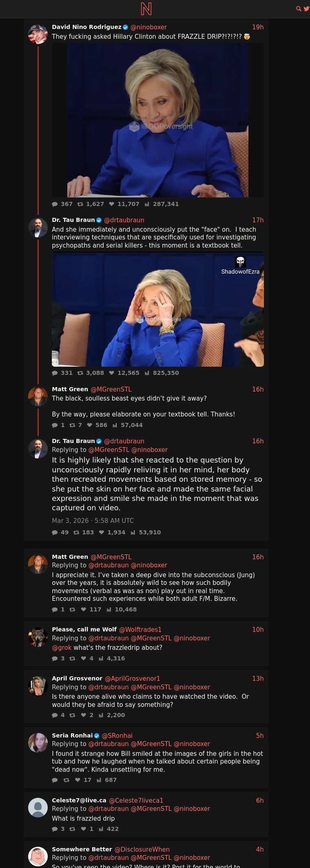Click the retweet icon on Please, call me Wolf's reply
This screenshot has height=868, width=310.
pyautogui.click(x=72, y=658)
